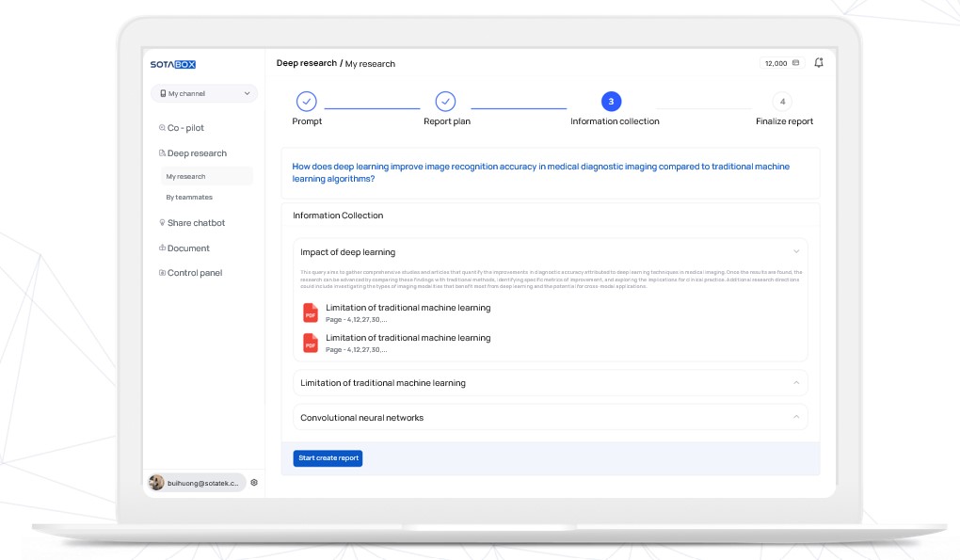Screen dimensions: 960x560
Task: Open the second PDF file icon
Action: [311, 343]
